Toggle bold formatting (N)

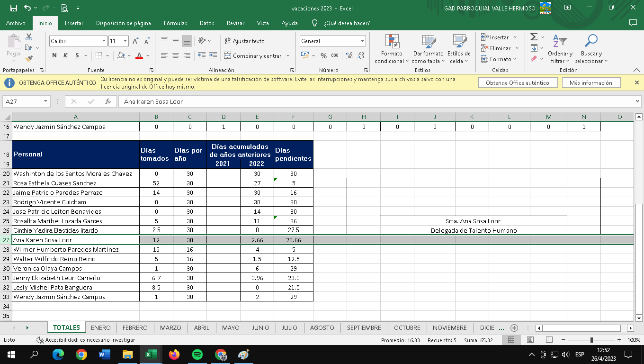tap(54, 55)
